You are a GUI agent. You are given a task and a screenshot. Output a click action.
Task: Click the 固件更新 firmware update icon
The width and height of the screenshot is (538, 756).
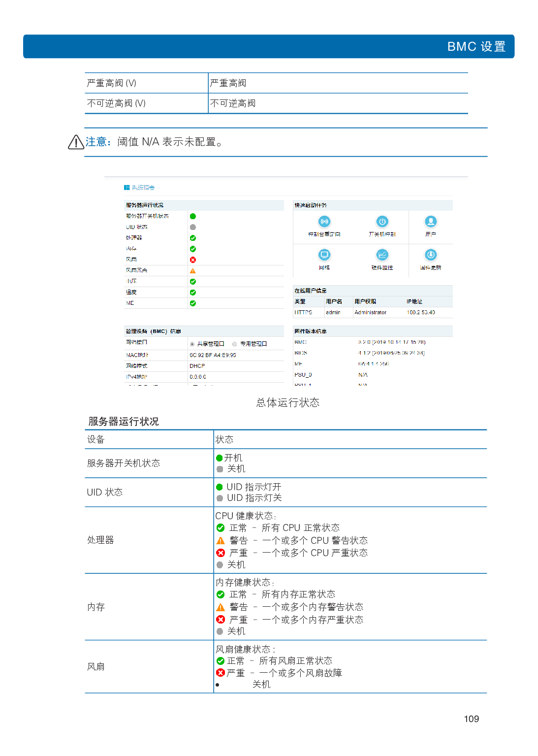point(431,255)
